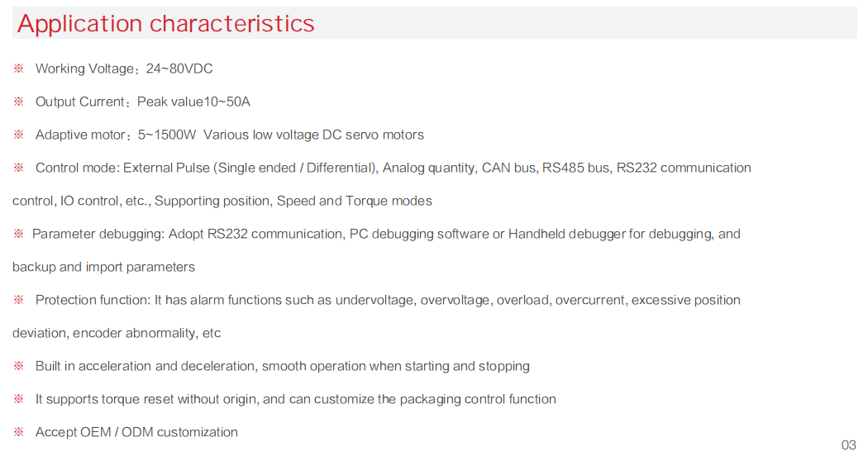Click bullet before It supports torque reset
The width and height of the screenshot is (868, 461).
pyautogui.click(x=18, y=399)
